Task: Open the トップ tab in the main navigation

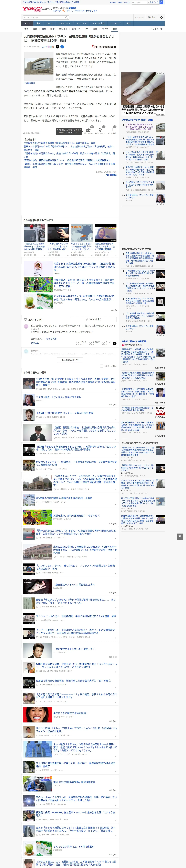Action: coord(27,23)
